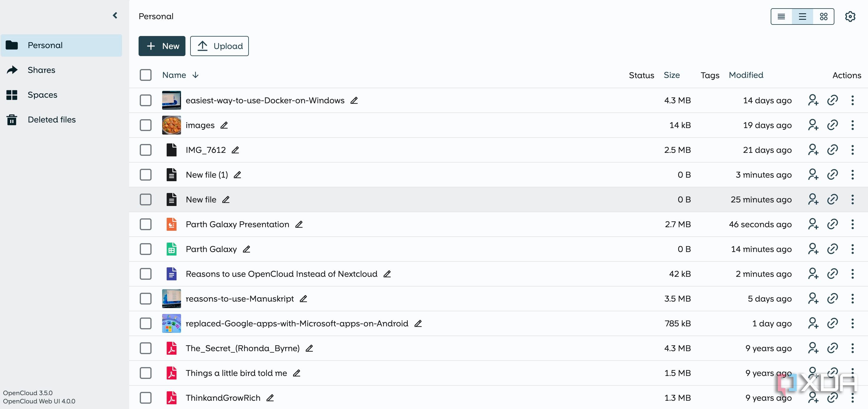
Task: Switch to condensed table view
Action: [781, 17]
